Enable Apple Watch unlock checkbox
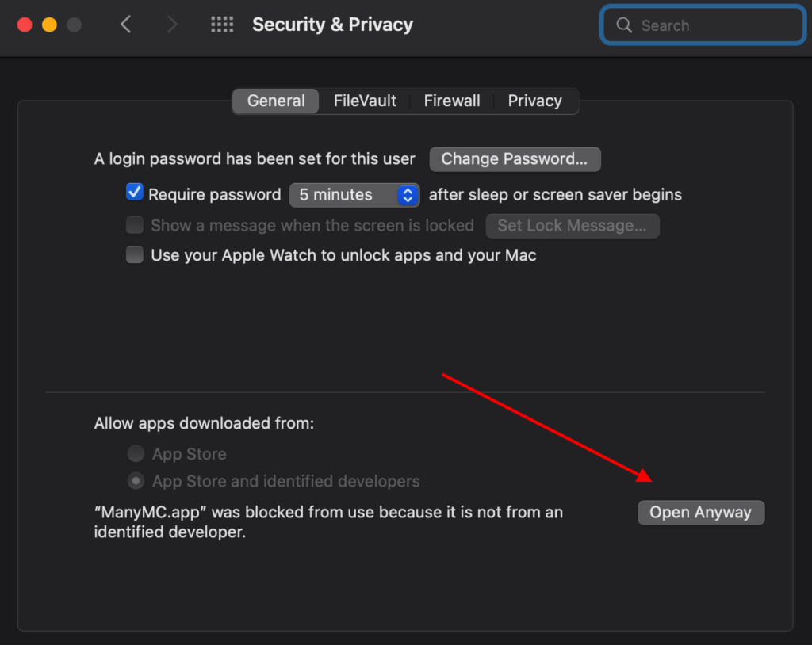This screenshot has height=645, width=812. pyautogui.click(x=135, y=254)
